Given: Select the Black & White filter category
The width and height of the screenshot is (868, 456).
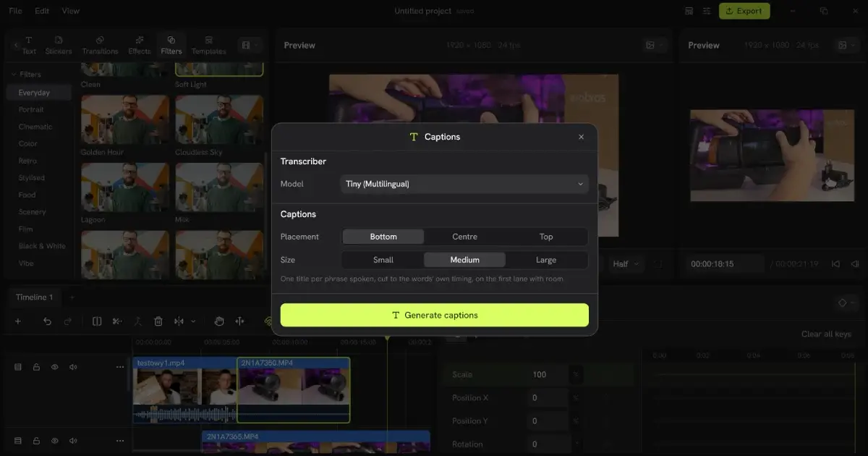Looking at the screenshot, I should (x=41, y=246).
